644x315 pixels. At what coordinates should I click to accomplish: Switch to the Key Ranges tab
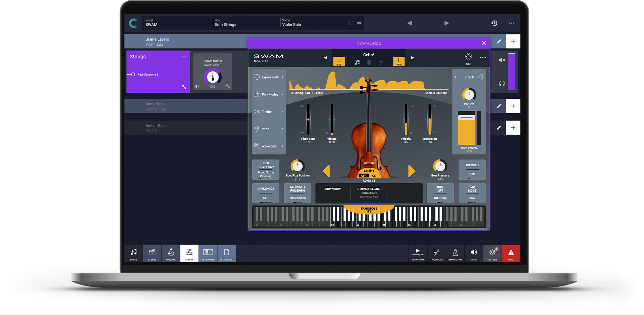point(208,254)
